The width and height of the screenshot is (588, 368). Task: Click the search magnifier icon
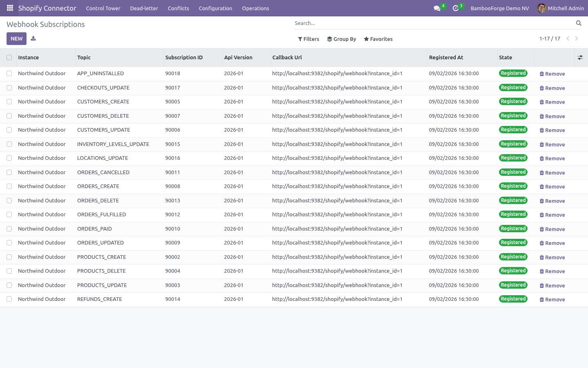pos(579,23)
